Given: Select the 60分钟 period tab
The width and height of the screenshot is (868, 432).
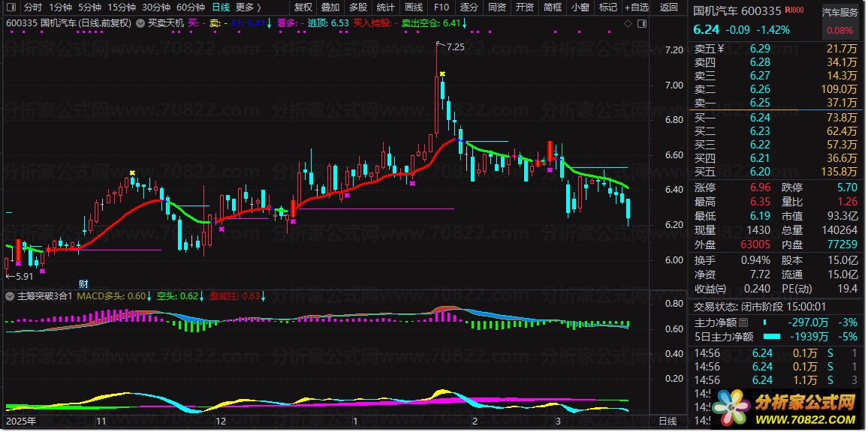Looking at the screenshot, I should click(x=190, y=7).
